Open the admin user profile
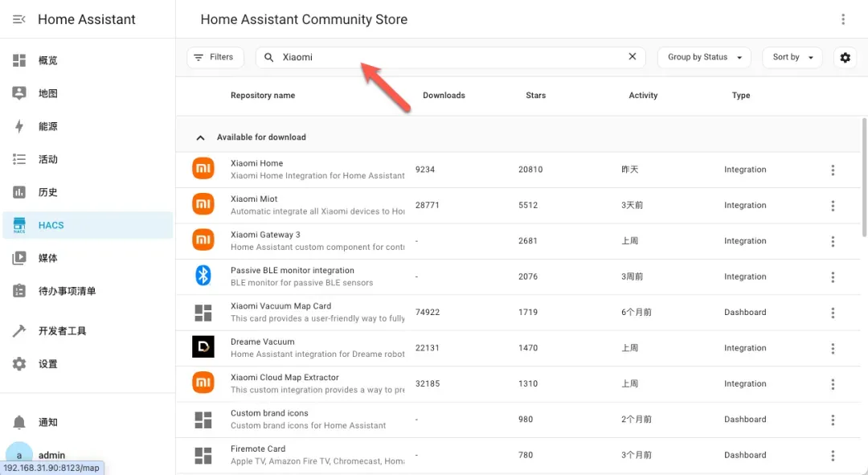 tap(51, 455)
